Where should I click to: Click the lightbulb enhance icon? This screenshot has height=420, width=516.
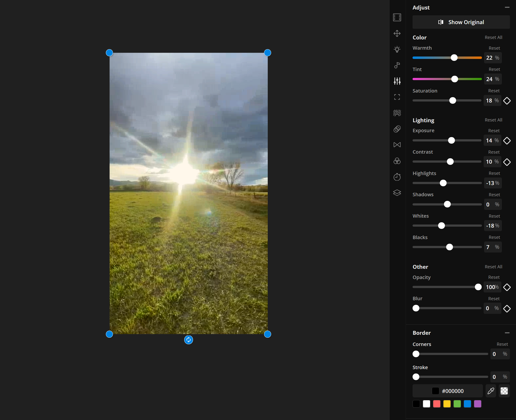pos(397,49)
